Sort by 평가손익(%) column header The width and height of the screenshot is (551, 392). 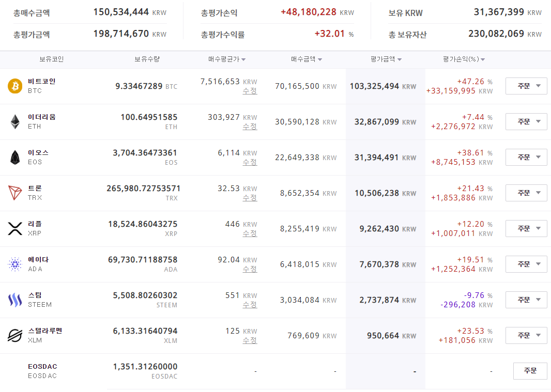click(464, 59)
